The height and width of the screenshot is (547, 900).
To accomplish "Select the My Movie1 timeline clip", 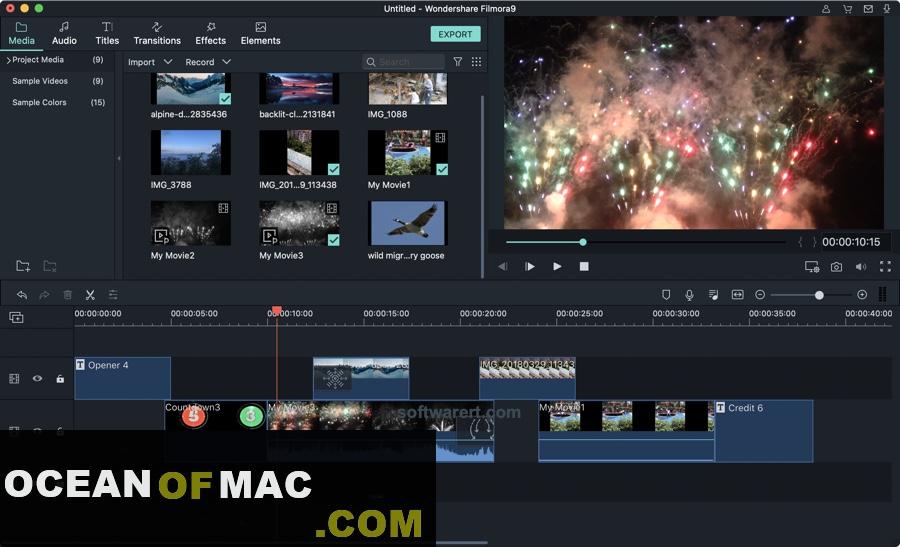I will [x=626, y=431].
